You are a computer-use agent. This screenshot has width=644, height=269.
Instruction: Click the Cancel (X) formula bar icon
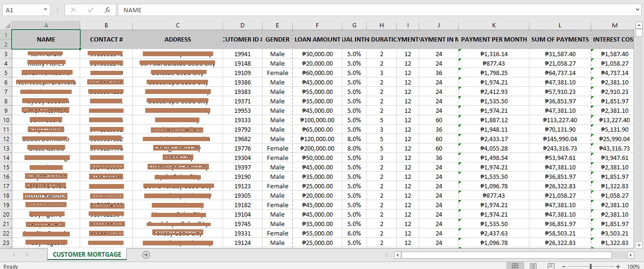[74, 10]
